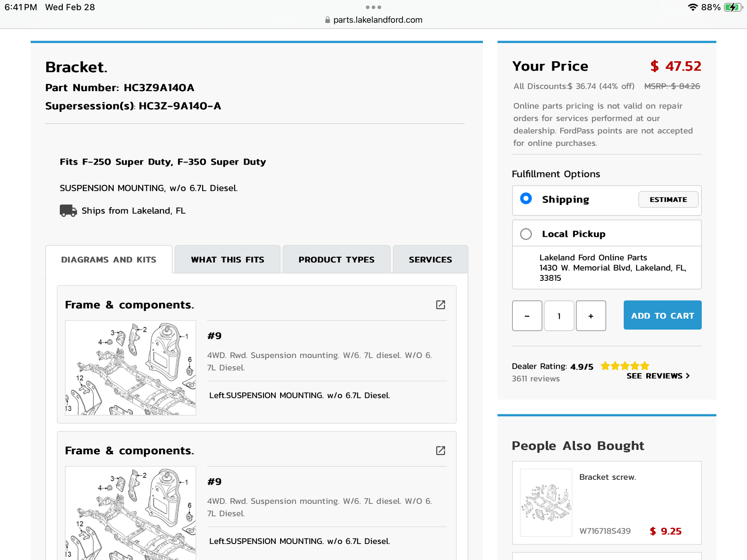Click the shipping truck icon

(68, 211)
